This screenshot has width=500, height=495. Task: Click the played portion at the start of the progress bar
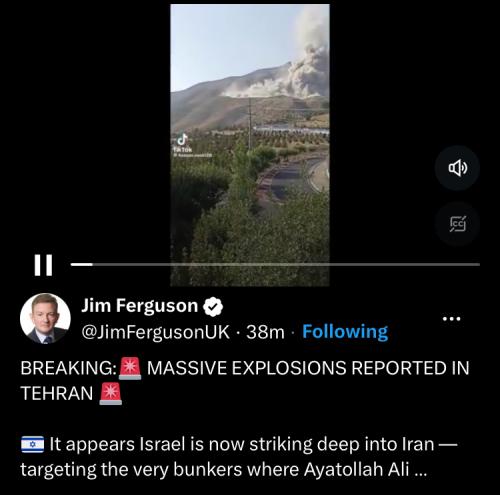81,264
